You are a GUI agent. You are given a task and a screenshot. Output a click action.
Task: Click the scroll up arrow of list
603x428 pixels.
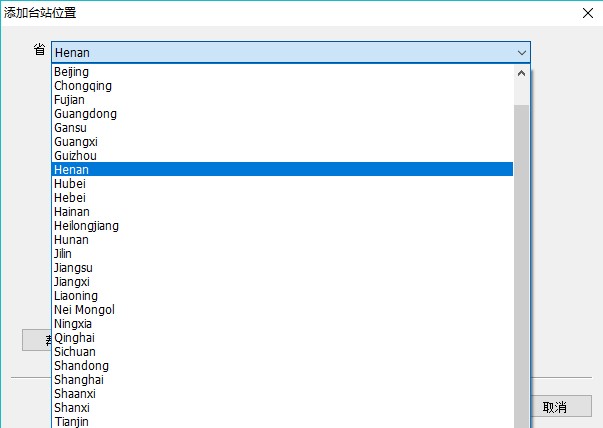[x=521, y=73]
